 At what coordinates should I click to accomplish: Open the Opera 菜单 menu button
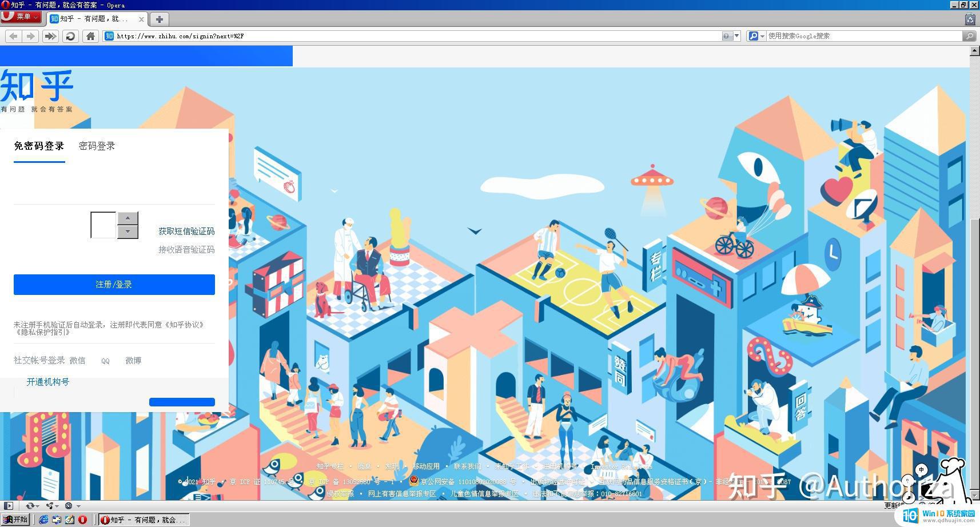click(21, 17)
